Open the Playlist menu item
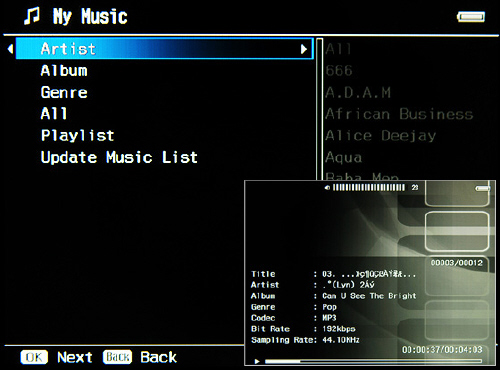 pos(77,135)
